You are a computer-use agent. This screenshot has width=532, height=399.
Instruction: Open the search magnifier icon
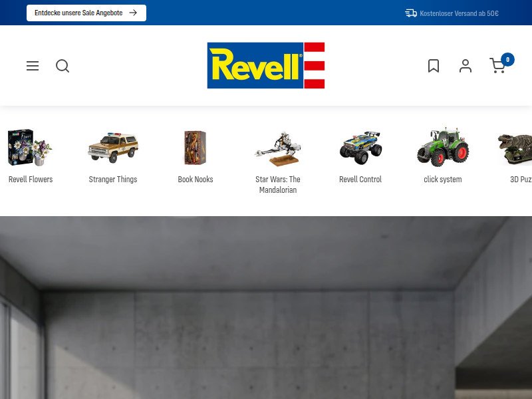[63, 66]
